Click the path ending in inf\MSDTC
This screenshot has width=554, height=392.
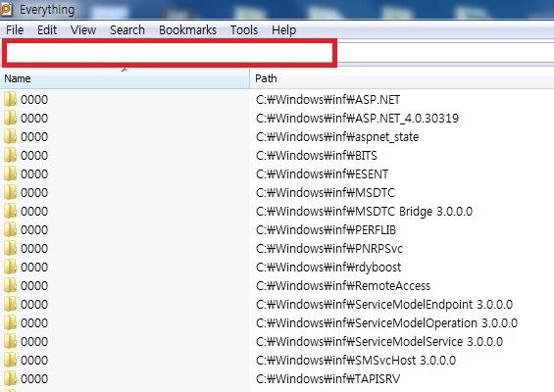tap(326, 193)
